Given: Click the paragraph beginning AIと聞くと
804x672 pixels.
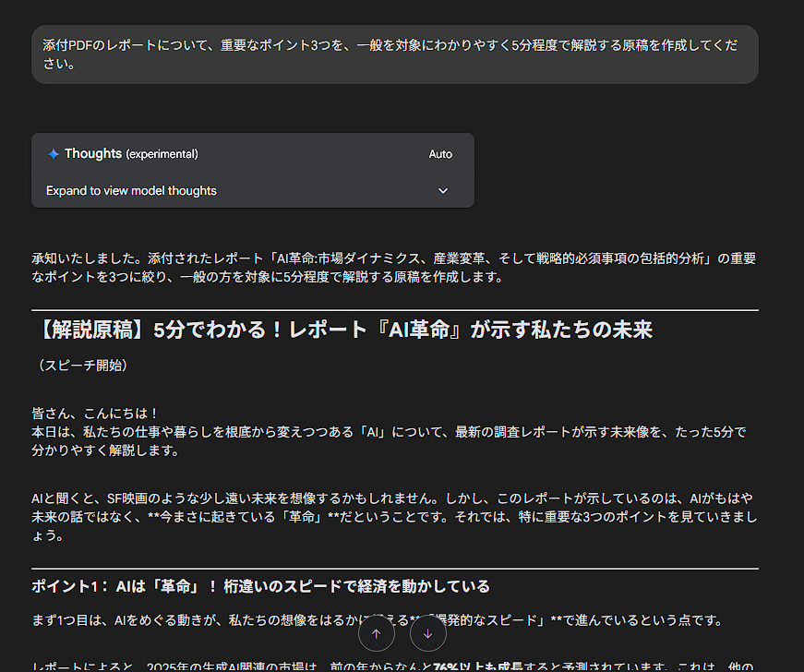Looking at the screenshot, I should 394,516.
